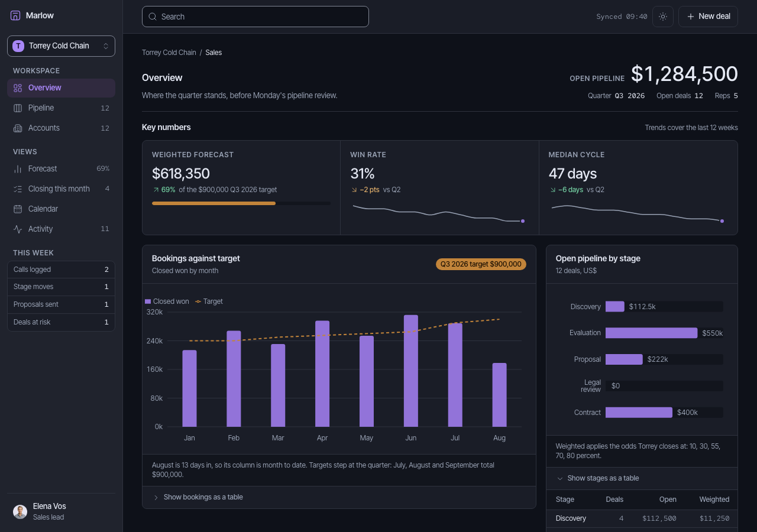Image resolution: width=757 pixels, height=532 pixels.
Task: Click the Legal review $0 bar track
Action: (x=664, y=386)
